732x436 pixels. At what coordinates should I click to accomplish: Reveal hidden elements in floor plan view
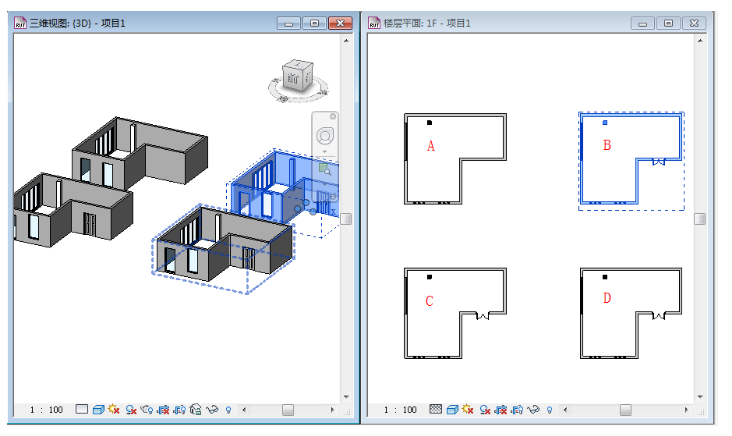point(549,410)
